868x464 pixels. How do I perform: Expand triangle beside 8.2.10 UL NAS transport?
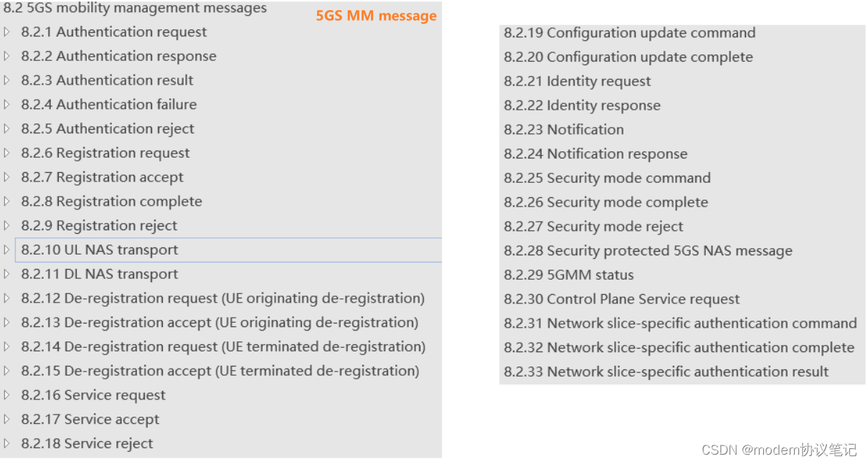(6, 250)
